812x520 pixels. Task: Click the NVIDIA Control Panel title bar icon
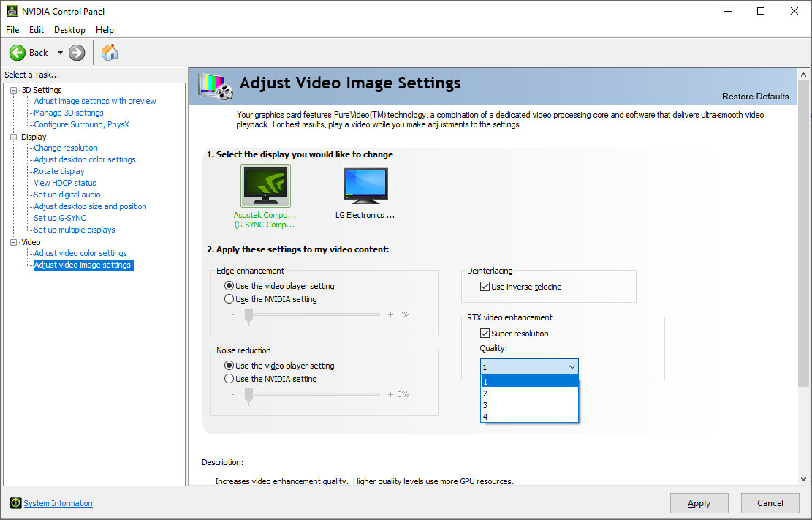coord(12,11)
